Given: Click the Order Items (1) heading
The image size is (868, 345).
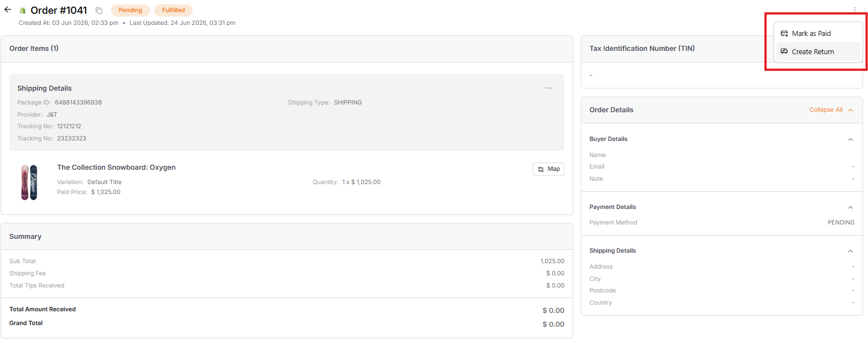Looking at the screenshot, I should pos(34,49).
